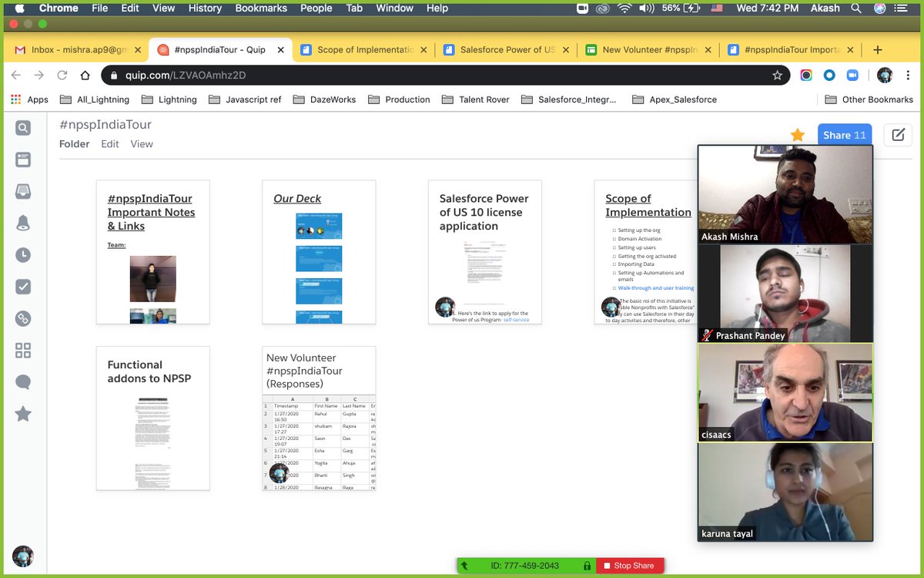Click the Stop Share button
This screenshot has width=924, height=578.
[630, 566]
